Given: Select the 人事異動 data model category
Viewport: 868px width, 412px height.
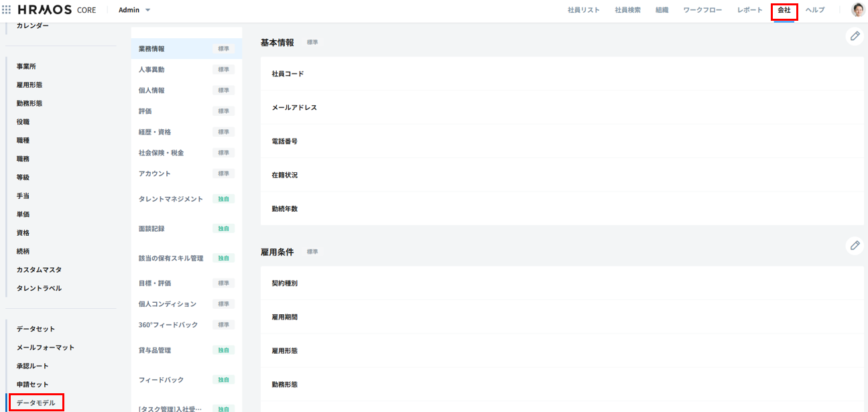Looking at the screenshot, I should click(x=151, y=70).
